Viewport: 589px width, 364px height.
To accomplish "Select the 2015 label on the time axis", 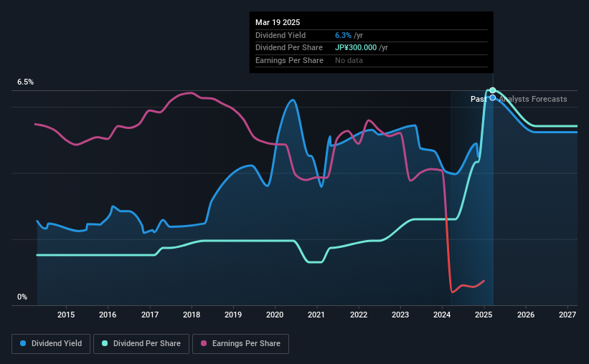I will 66,315.
